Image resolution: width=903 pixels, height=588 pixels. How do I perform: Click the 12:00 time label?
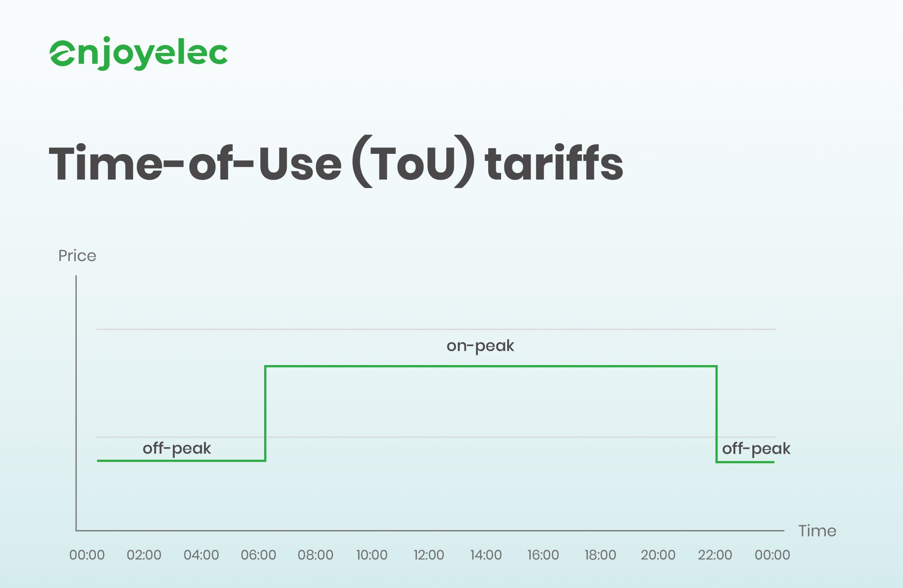(x=429, y=555)
